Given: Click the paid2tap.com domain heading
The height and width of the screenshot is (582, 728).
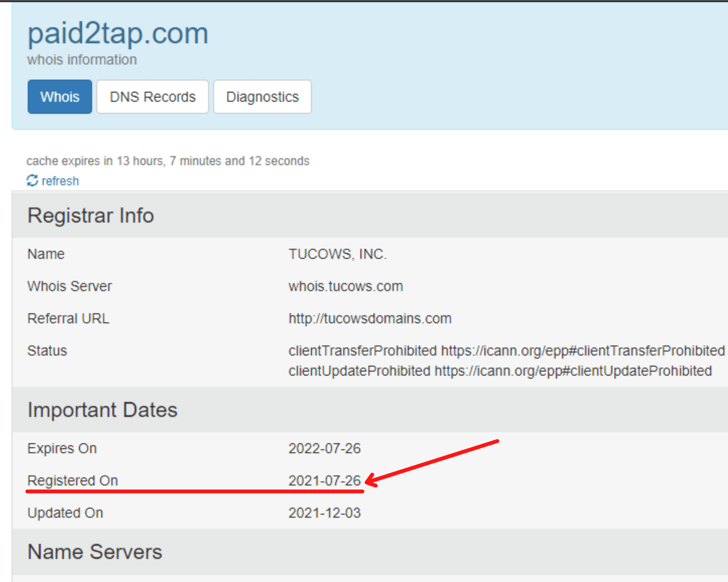Looking at the screenshot, I should 118,33.
